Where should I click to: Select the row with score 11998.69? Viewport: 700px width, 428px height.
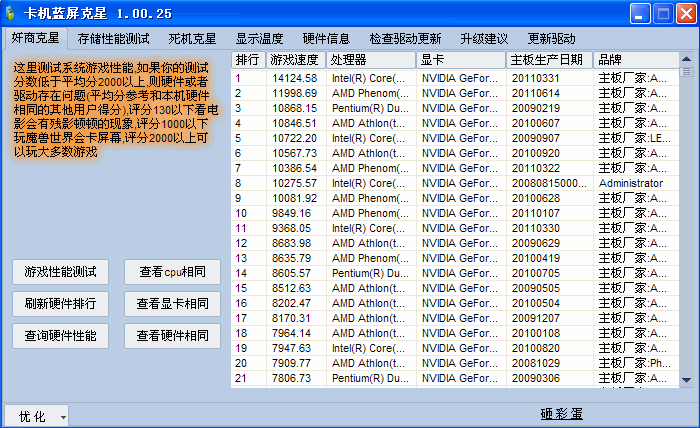point(455,93)
